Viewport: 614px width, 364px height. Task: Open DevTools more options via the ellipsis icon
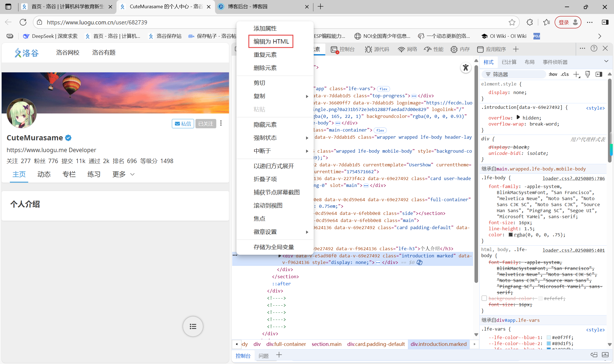coord(582,49)
